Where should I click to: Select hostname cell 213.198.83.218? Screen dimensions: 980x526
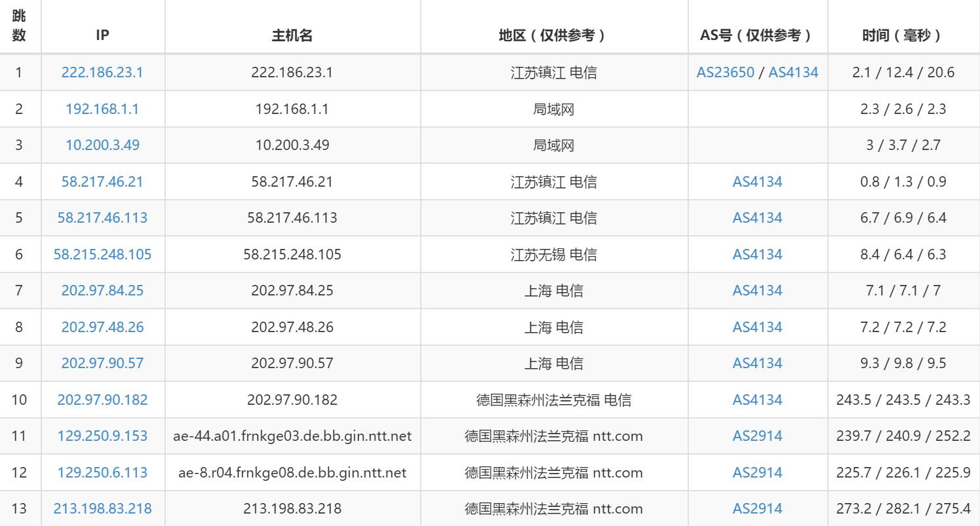292,508
